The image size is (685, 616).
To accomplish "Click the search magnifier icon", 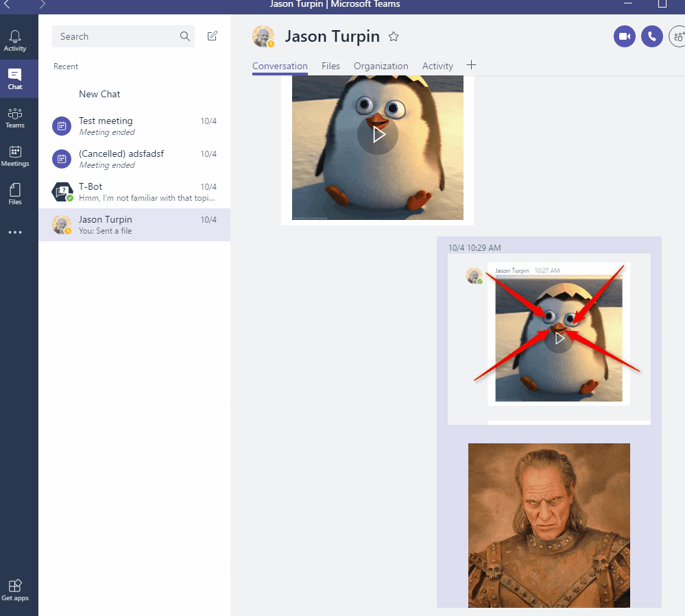I will [x=185, y=36].
